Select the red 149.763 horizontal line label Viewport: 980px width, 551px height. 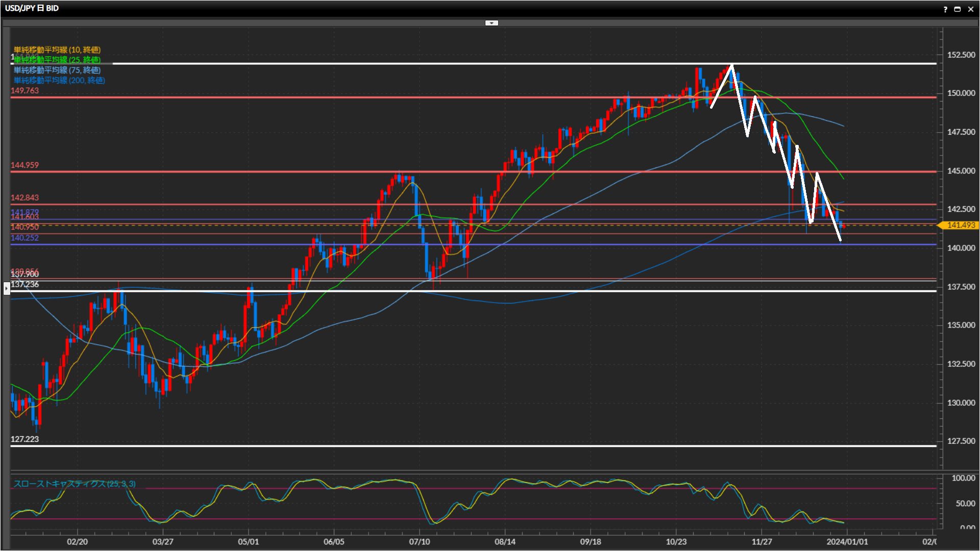pyautogui.click(x=24, y=91)
